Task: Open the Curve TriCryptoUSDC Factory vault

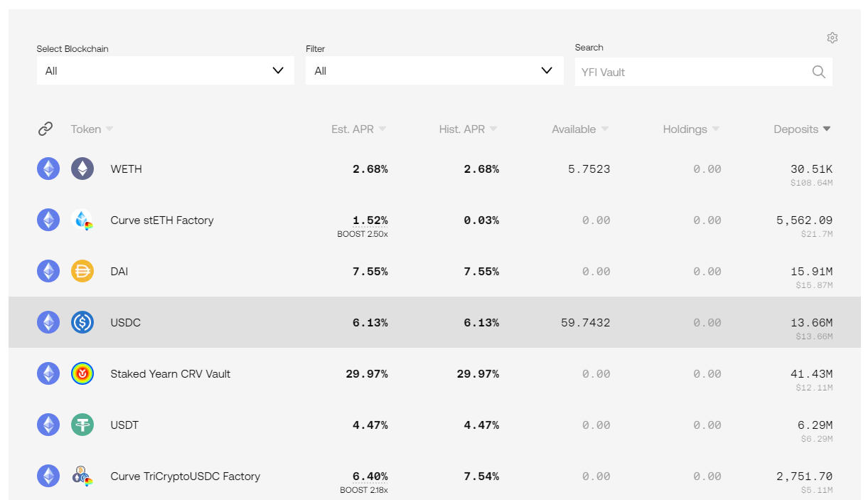Action: click(x=186, y=476)
